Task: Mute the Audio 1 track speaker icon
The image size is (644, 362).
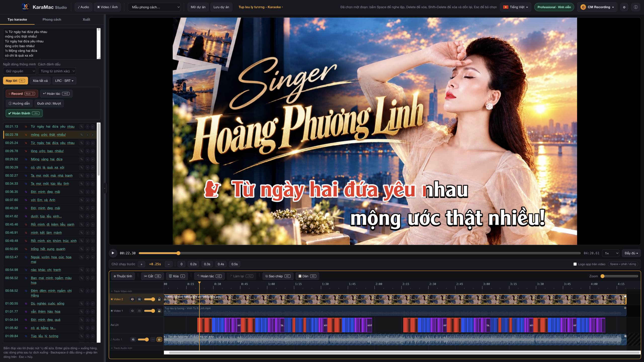Action: 133,339
